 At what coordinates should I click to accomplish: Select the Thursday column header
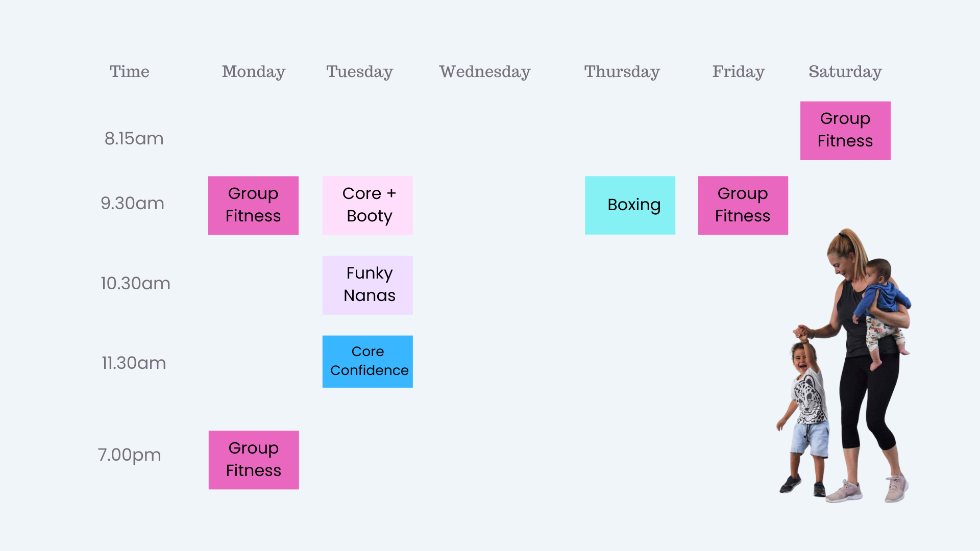pyautogui.click(x=622, y=72)
